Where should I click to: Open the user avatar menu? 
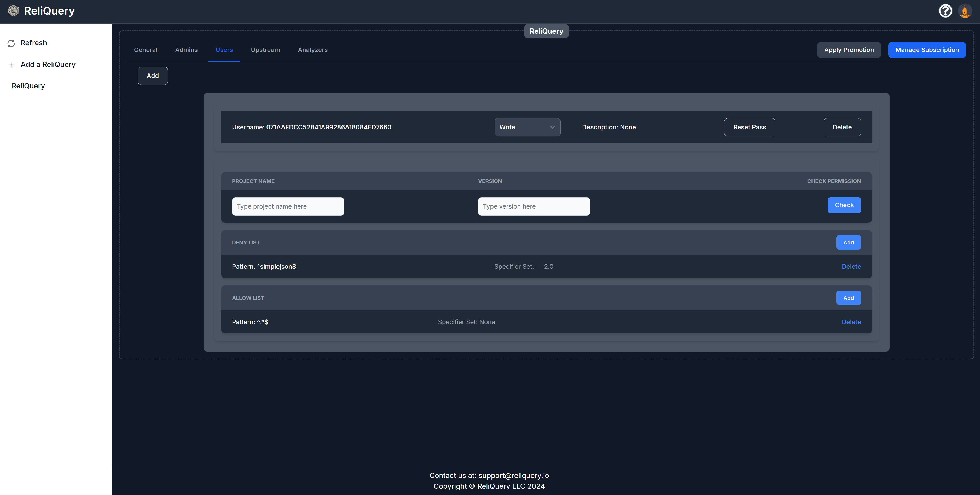tap(965, 11)
